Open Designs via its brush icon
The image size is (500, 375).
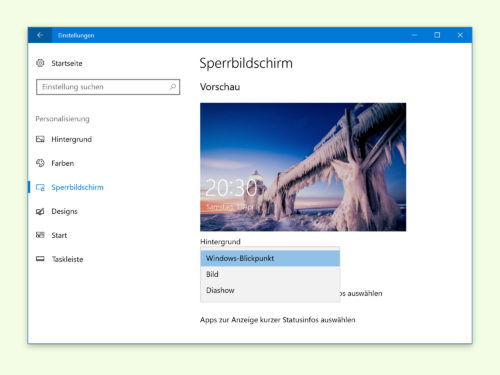[x=40, y=211]
